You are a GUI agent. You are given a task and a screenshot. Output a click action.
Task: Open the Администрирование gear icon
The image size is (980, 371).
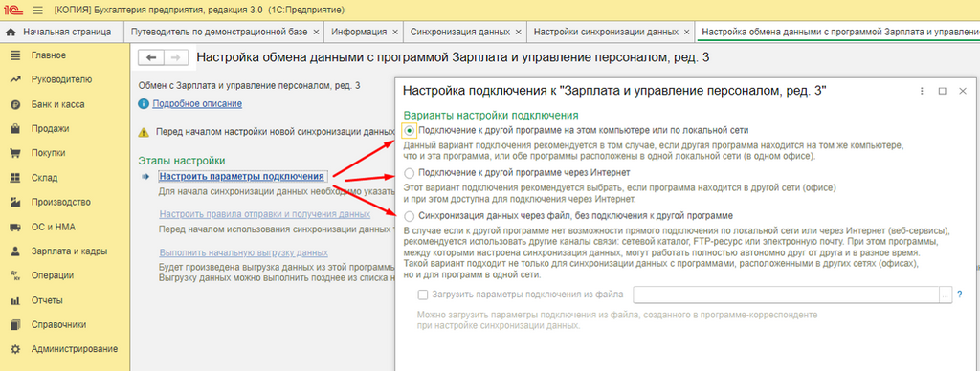click(x=15, y=348)
